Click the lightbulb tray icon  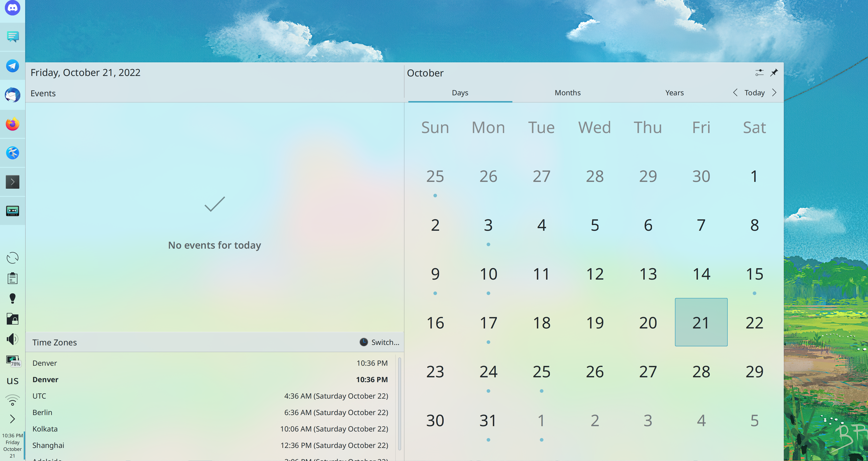click(13, 298)
